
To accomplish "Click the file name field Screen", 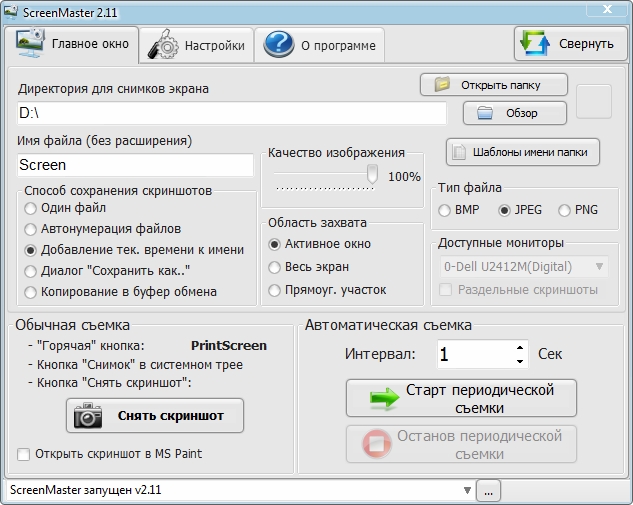I will (135, 165).
